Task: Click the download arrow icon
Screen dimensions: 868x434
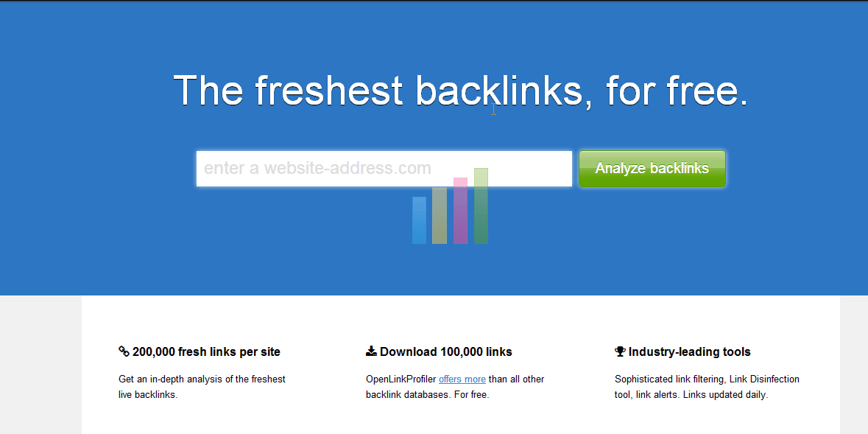Action: pos(371,351)
